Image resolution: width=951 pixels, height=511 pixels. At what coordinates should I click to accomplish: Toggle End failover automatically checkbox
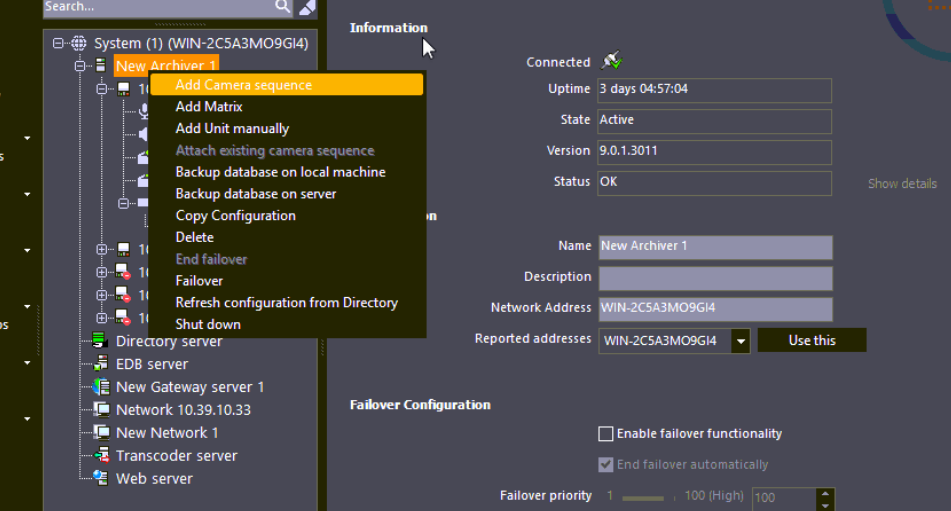point(605,465)
